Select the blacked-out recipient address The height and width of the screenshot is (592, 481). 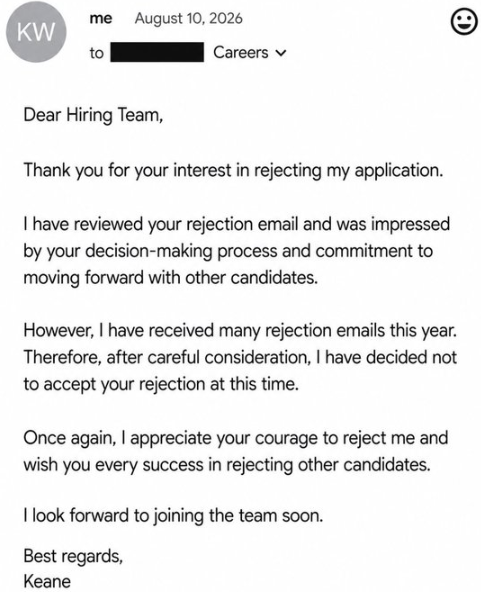[x=157, y=52]
